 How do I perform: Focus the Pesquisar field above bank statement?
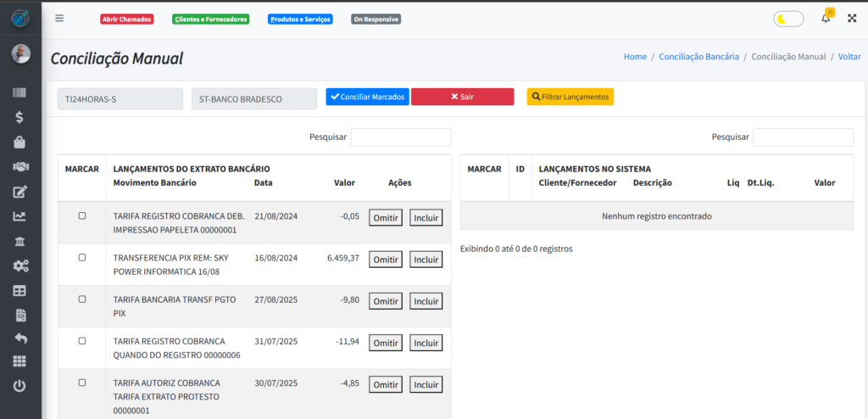pos(401,137)
